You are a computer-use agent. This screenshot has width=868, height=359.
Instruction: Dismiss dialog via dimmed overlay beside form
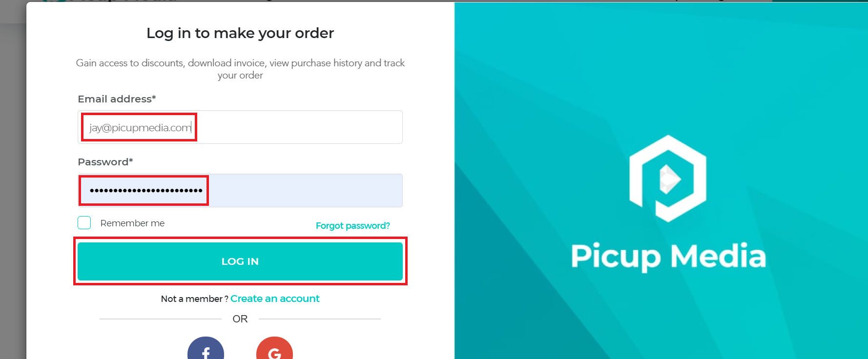pos(13,195)
